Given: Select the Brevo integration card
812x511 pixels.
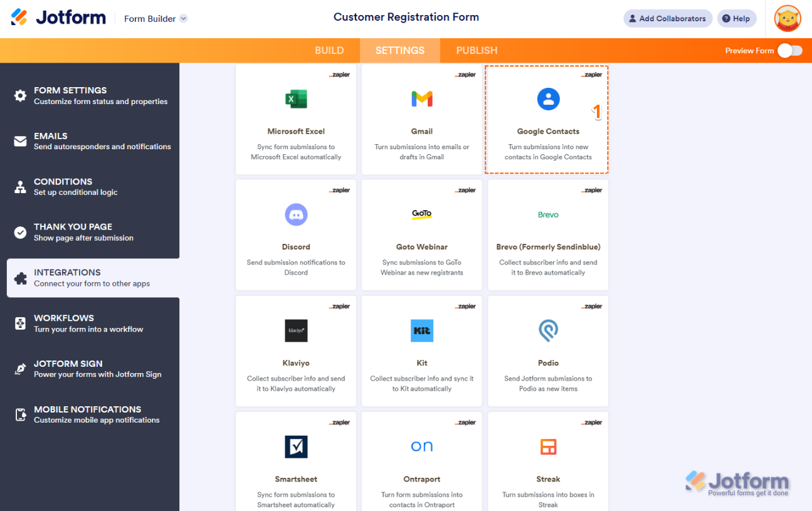Looking at the screenshot, I should pos(548,236).
